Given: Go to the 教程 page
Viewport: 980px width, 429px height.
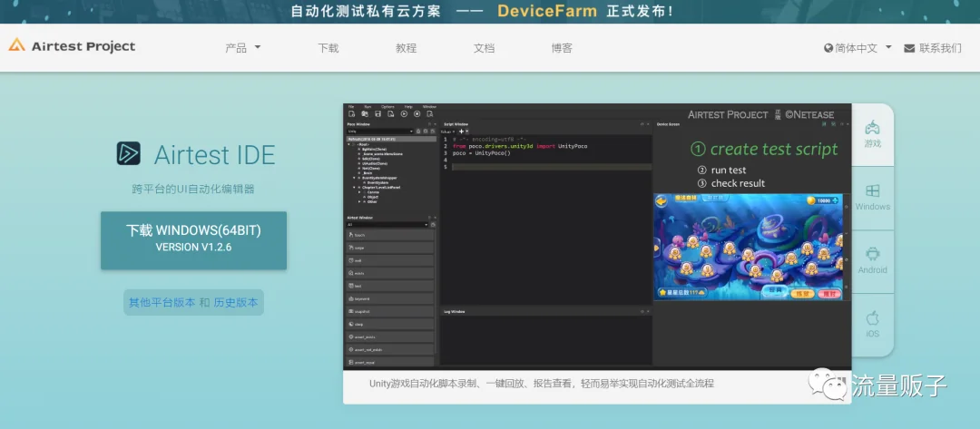Looking at the screenshot, I should [x=406, y=48].
